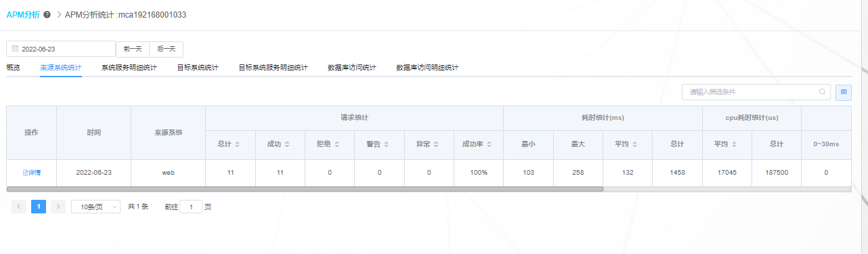Click the 103 minimum time cell
Viewport: 868px width, 254px height.
point(529,173)
